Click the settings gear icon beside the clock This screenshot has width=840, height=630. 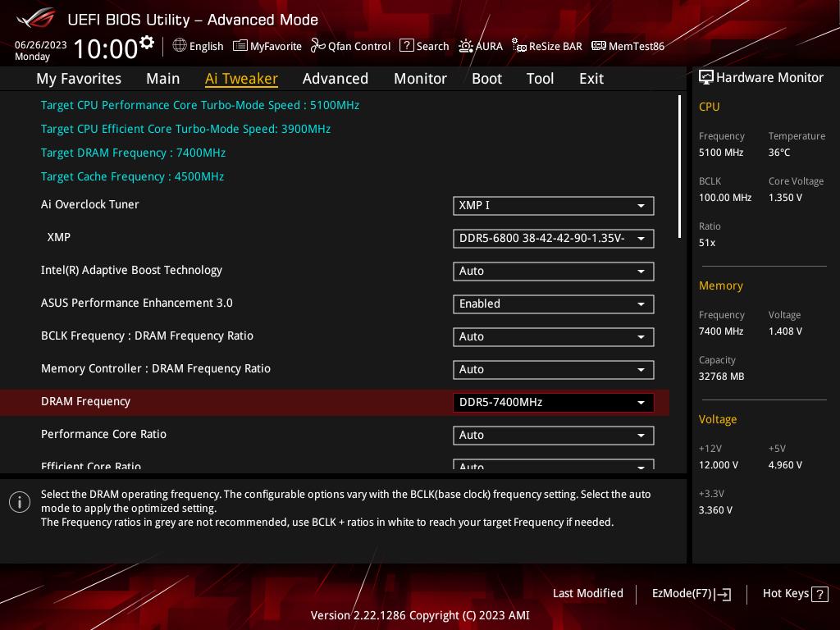[147, 42]
